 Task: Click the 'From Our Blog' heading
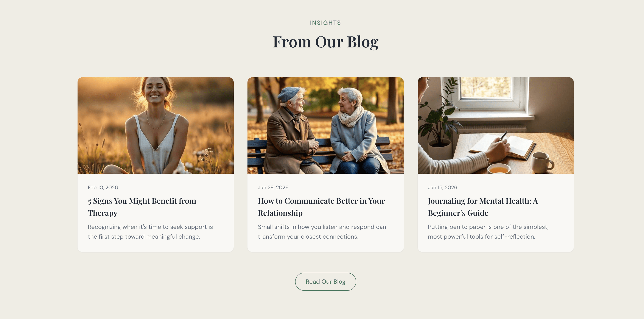pos(325,42)
